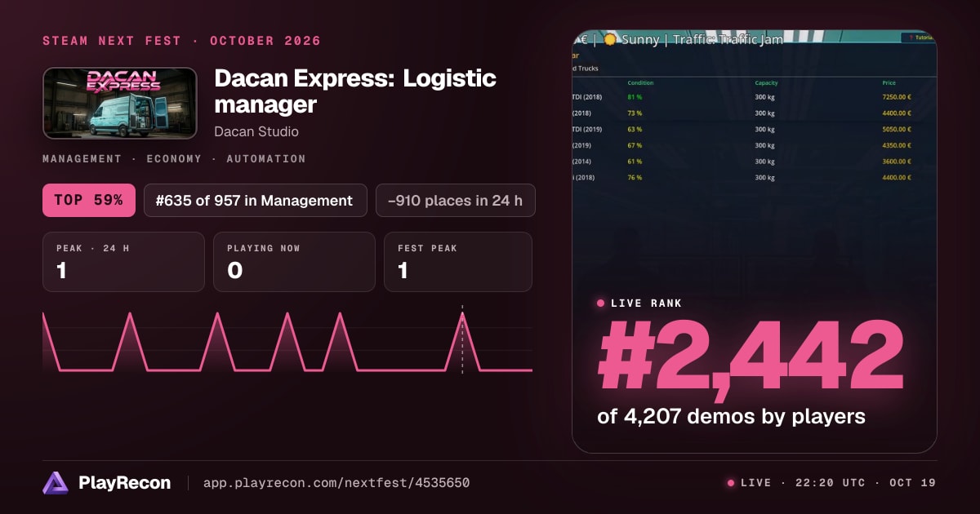Click the pink dot beside LIVE RANK
980x514 pixels.
601,304
